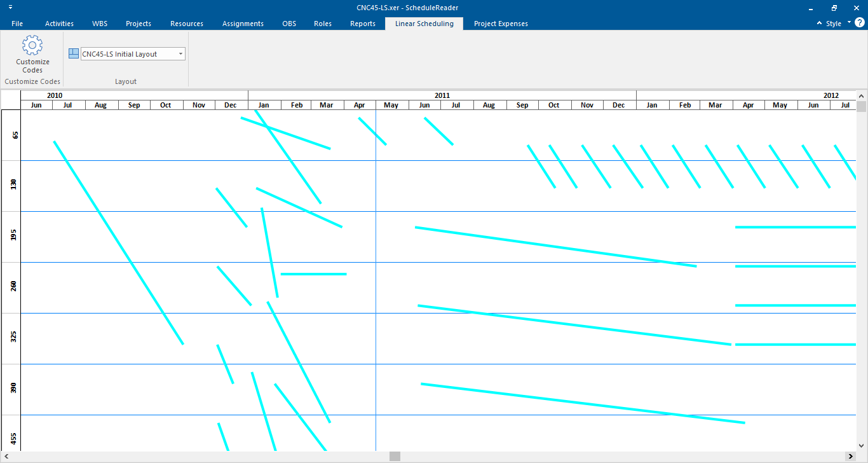This screenshot has width=868, height=463.
Task: Click the Customize Codes gear icon
Action: pos(32,46)
